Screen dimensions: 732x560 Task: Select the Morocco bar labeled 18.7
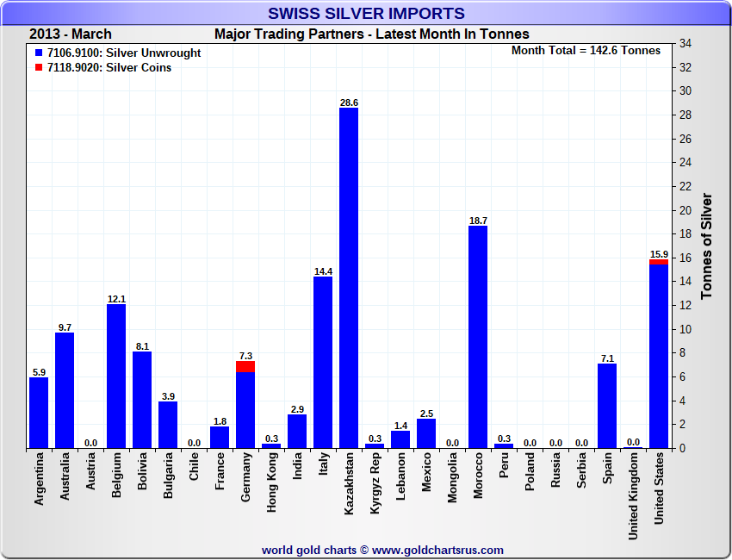coord(478,337)
